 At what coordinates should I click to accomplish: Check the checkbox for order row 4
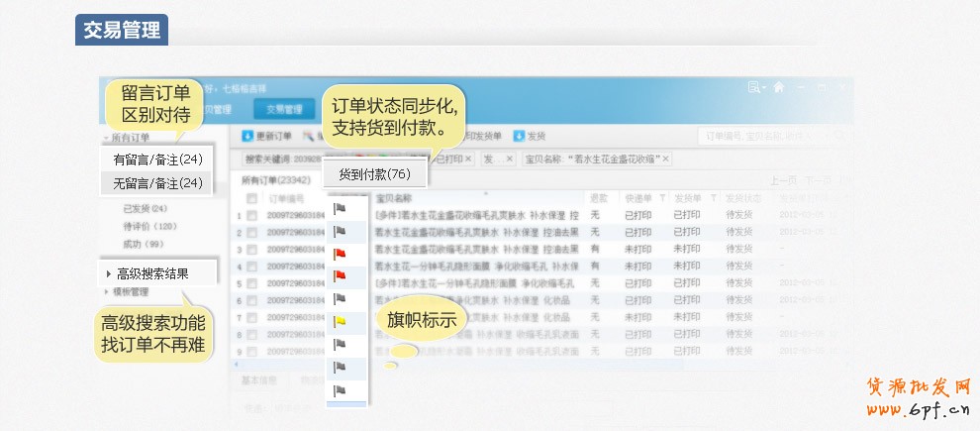(251, 267)
